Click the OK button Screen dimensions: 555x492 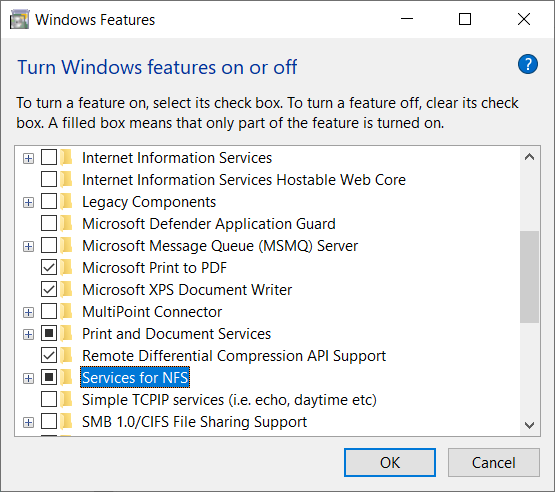[x=390, y=463]
